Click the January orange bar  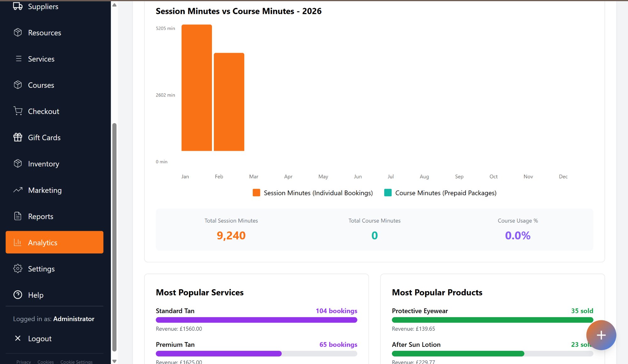[197, 88]
